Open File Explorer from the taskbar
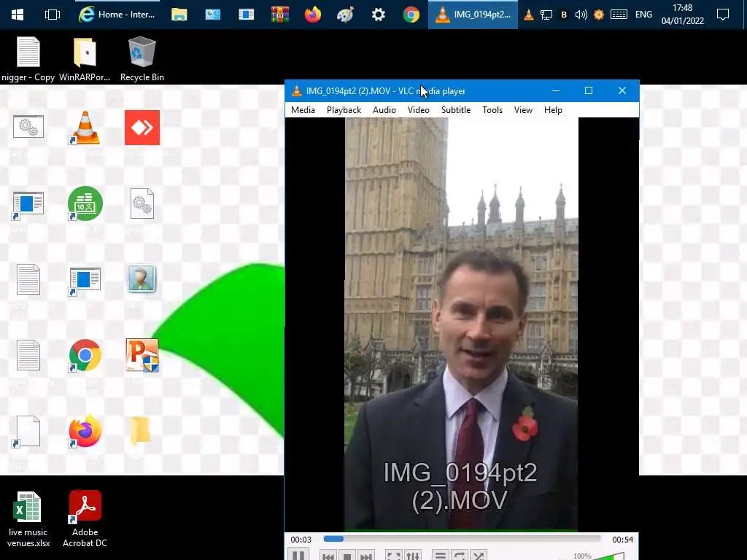 (x=179, y=15)
